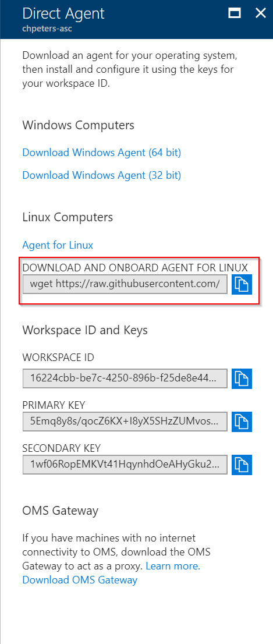273x644 pixels.
Task: Click the chpeters-asc workspace subtitle
Action: (x=47, y=30)
